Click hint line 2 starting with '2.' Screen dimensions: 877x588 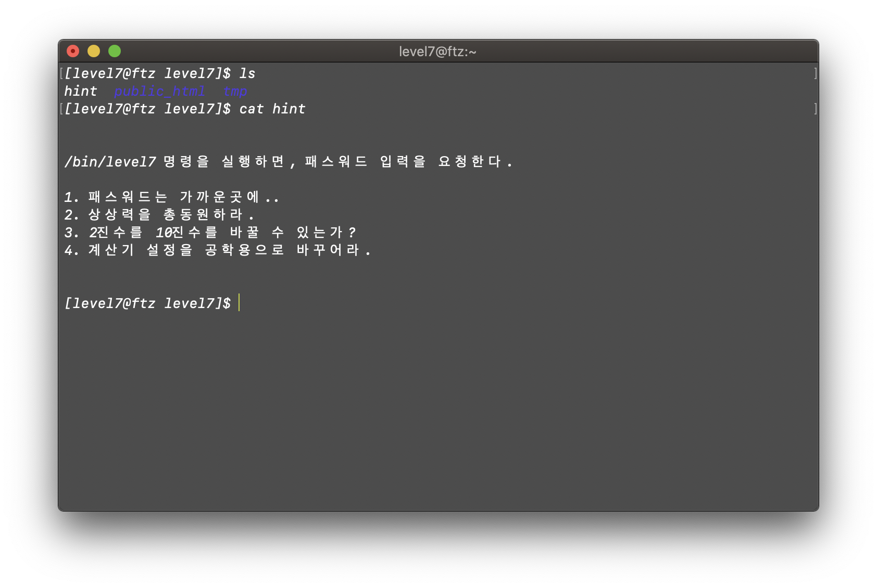(x=159, y=215)
